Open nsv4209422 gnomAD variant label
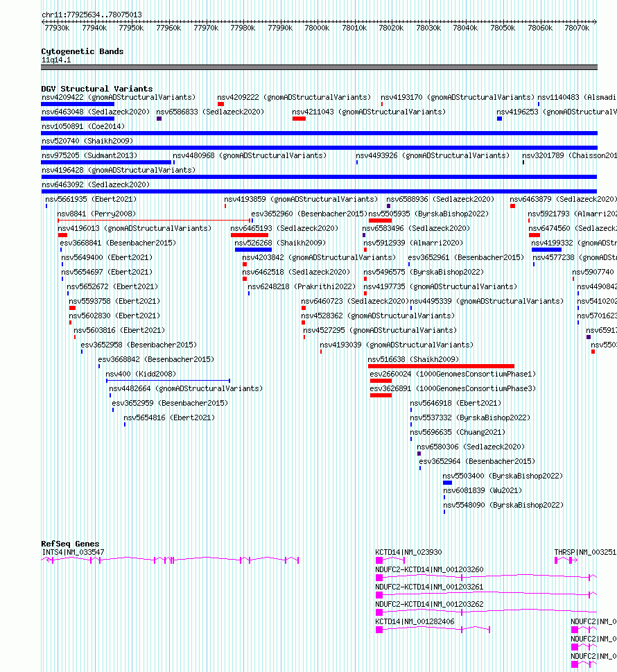The image size is (617, 672). tap(119, 97)
